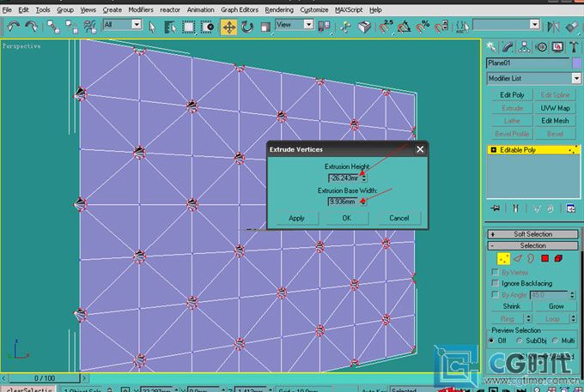Open Edit Named Selection Sets
This screenshot has width=584, height=392.
pos(462,27)
